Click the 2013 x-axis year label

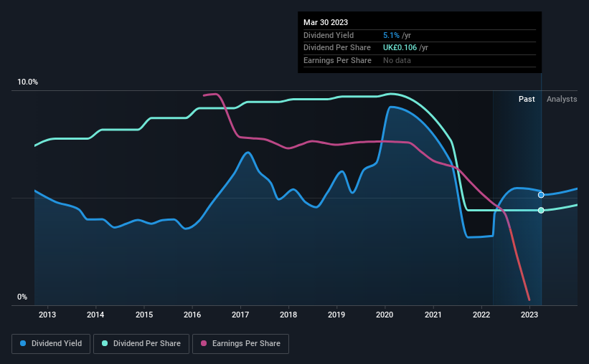click(x=47, y=315)
